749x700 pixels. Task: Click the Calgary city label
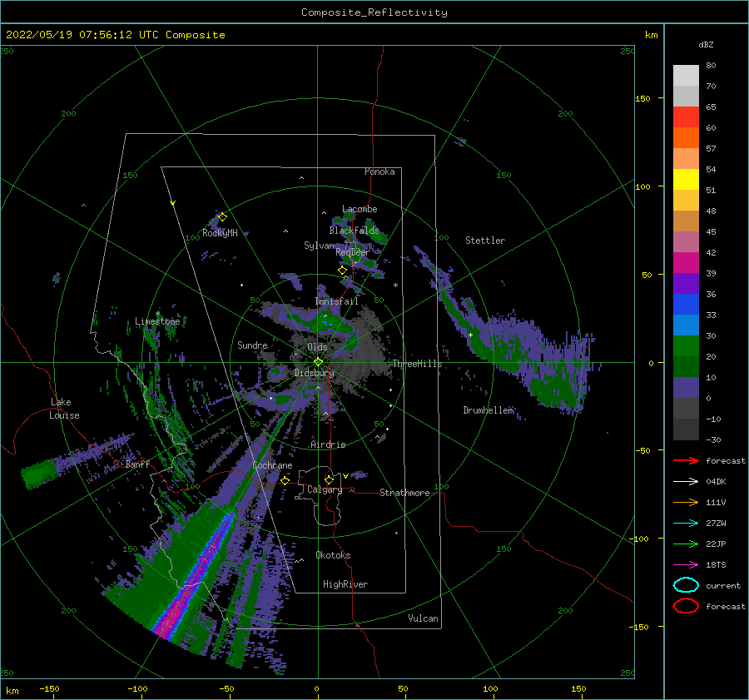point(325,489)
